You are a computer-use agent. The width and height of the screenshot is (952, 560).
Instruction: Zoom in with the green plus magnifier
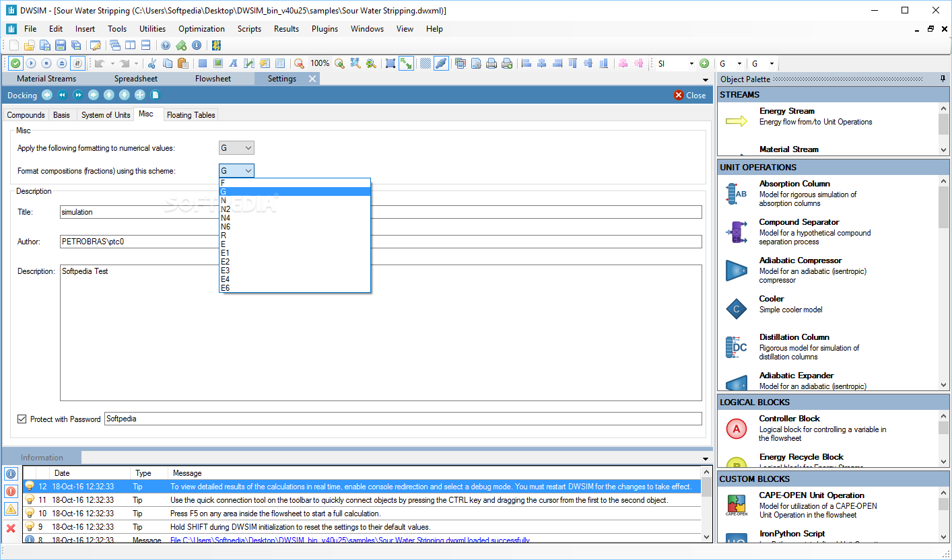[x=340, y=63]
